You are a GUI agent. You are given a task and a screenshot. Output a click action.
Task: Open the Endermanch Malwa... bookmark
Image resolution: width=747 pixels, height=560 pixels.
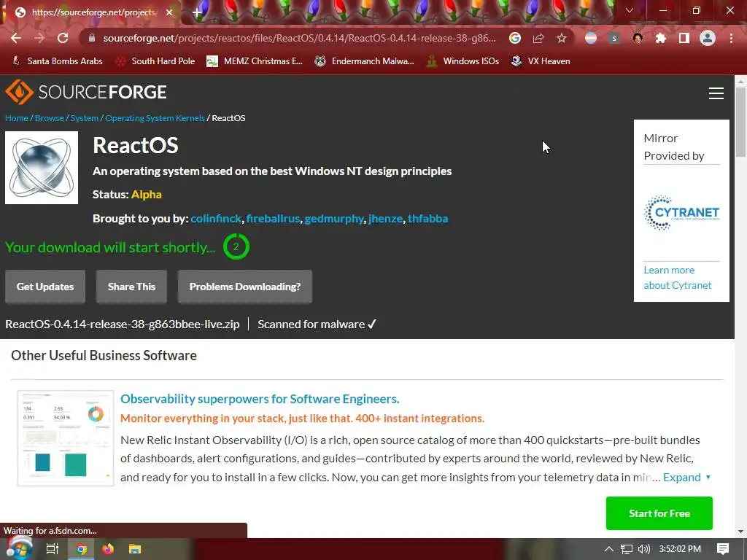(x=365, y=61)
